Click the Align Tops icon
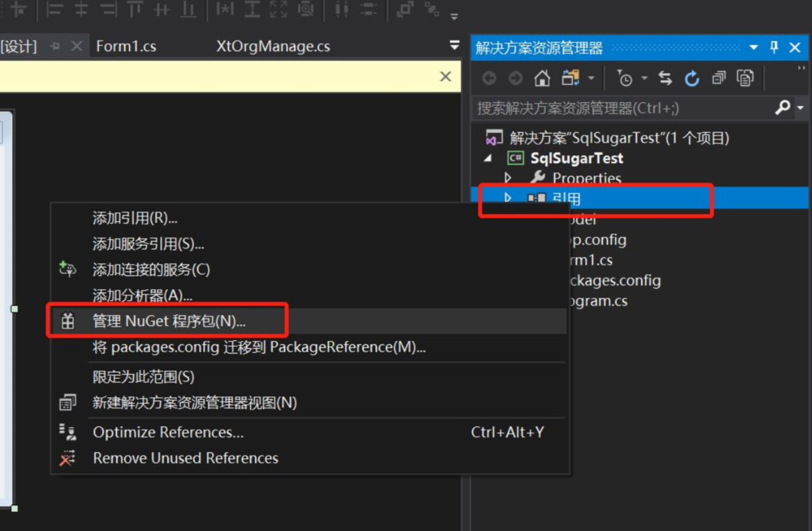 click(135, 10)
